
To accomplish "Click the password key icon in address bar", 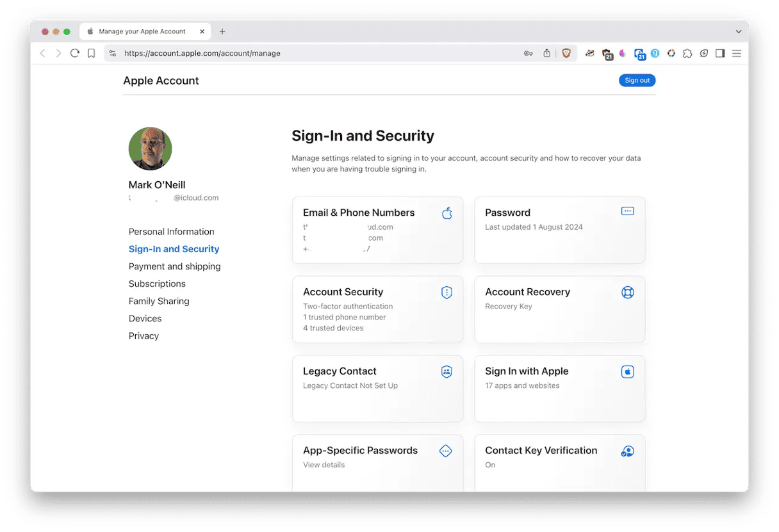I will coord(529,53).
